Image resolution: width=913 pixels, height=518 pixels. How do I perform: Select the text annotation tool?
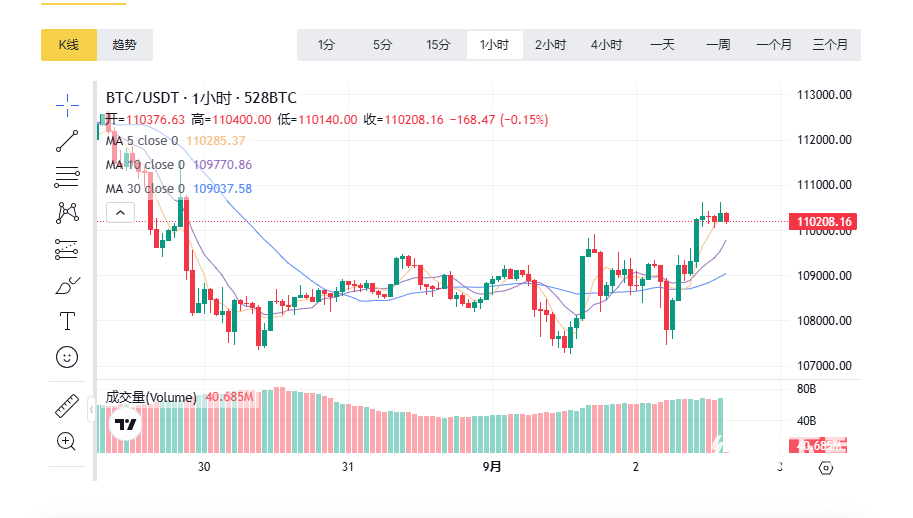click(67, 321)
